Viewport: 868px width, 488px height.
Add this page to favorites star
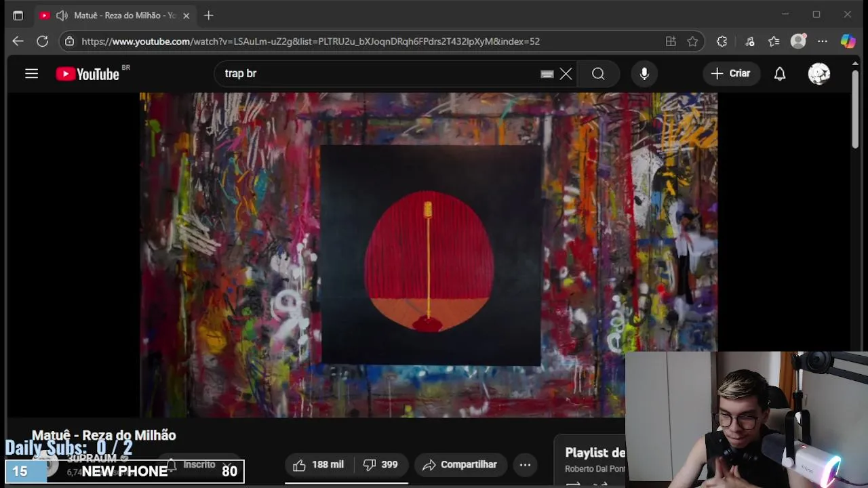tap(692, 41)
